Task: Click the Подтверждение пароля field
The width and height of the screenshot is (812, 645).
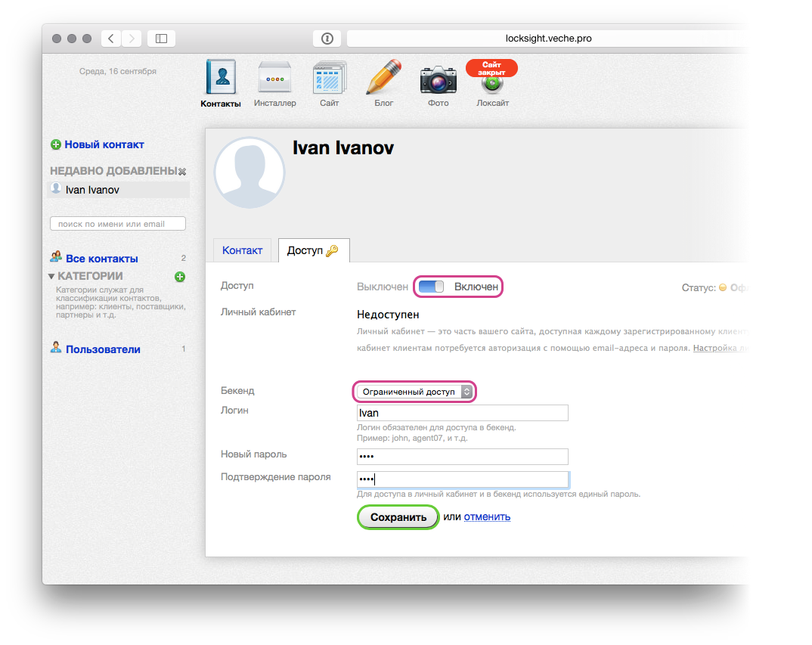Action: click(x=463, y=479)
